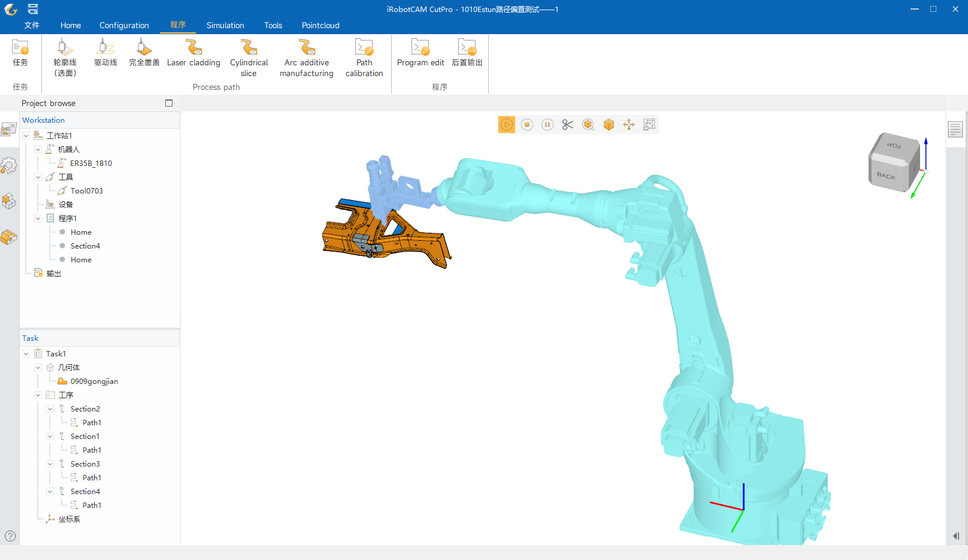Collapse the 工作站1 tree node
This screenshot has height=560, width=968.
click(26, 136)
